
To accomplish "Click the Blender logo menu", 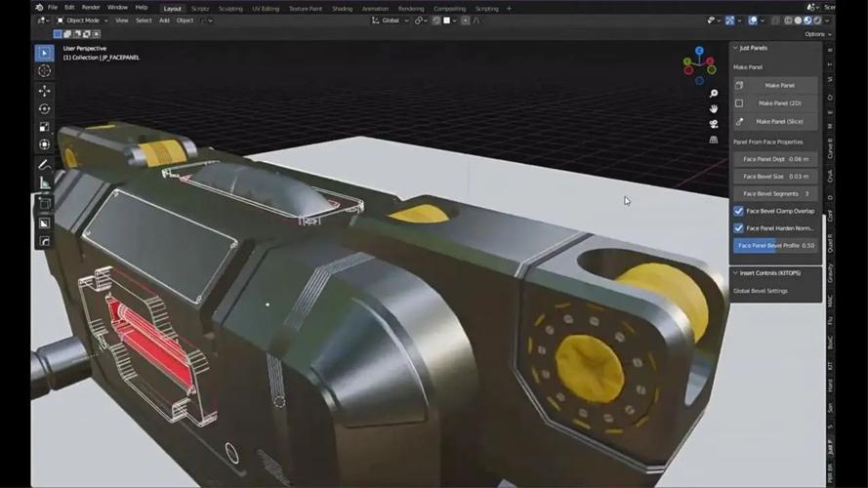I will click(x=39, y=7).
